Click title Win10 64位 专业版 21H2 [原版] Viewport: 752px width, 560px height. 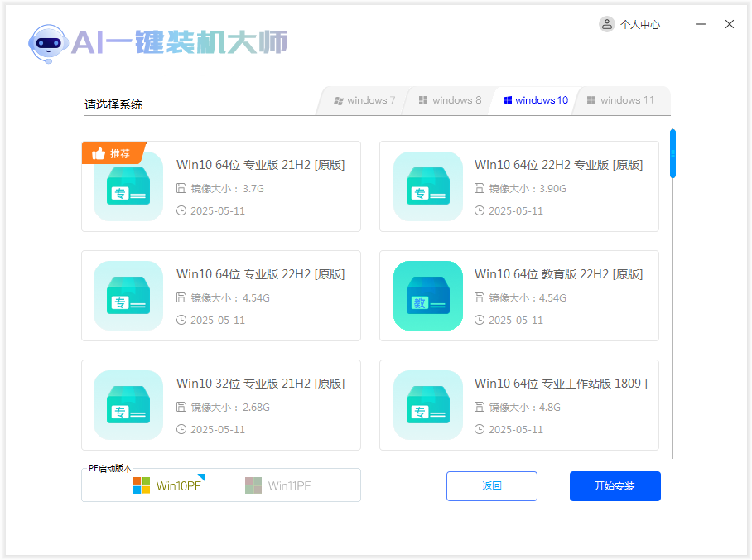[x=260, y=165]
